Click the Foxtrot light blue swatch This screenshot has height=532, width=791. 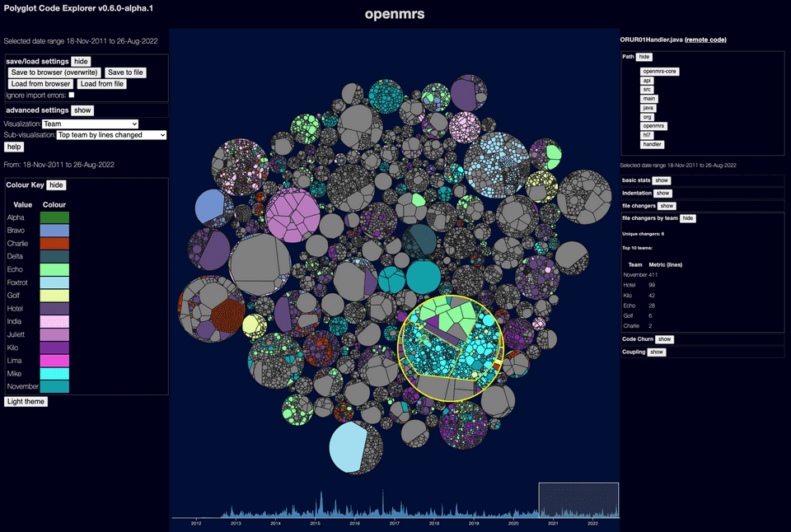coord(54,282)
